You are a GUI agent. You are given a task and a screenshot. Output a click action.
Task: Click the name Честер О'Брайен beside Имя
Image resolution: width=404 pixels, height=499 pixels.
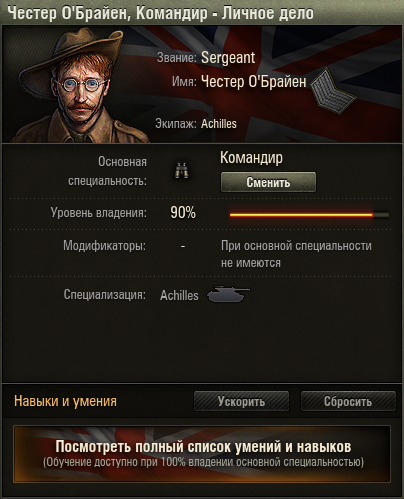(x=254, y=82)
